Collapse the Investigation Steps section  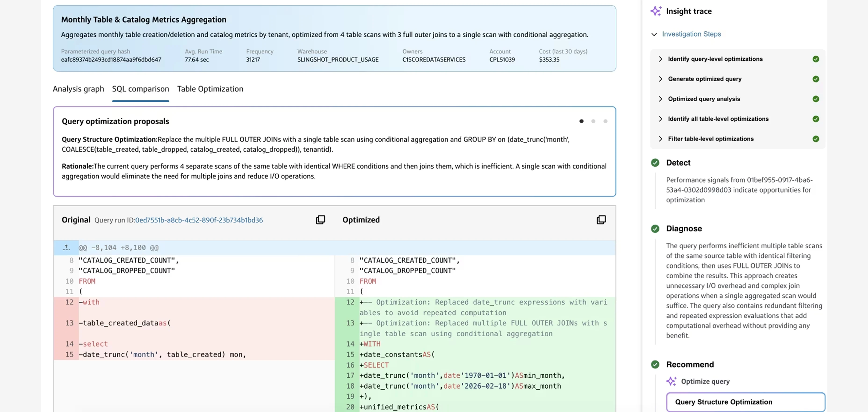(654, 34)
